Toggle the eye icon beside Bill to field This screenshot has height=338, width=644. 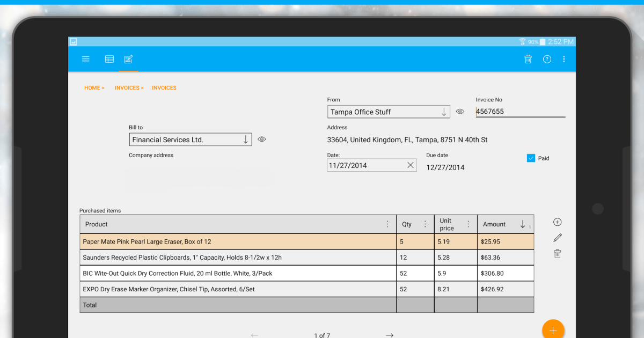[x=261, y=139]
